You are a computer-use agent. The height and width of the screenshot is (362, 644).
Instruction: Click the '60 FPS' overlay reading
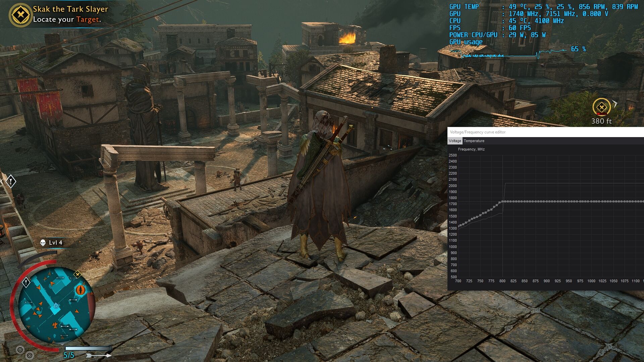click(x=520, y=28)
